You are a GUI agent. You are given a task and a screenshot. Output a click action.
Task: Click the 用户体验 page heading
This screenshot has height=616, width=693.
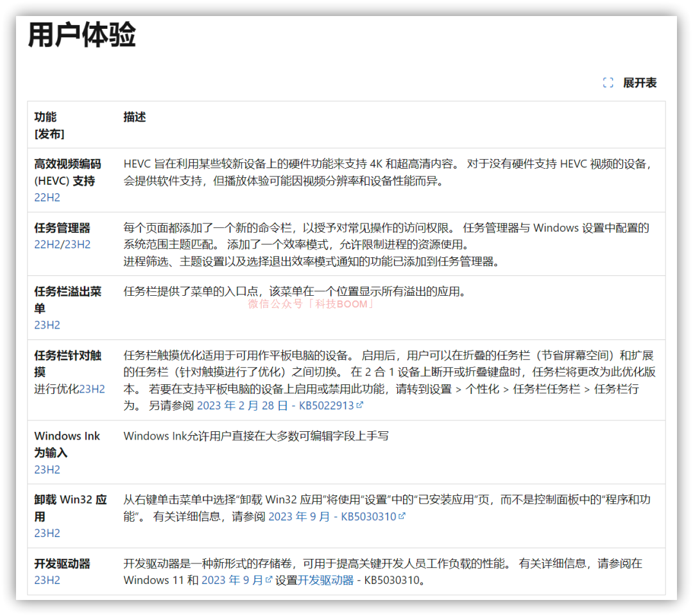pyautogui.click(x=82, y=35)
